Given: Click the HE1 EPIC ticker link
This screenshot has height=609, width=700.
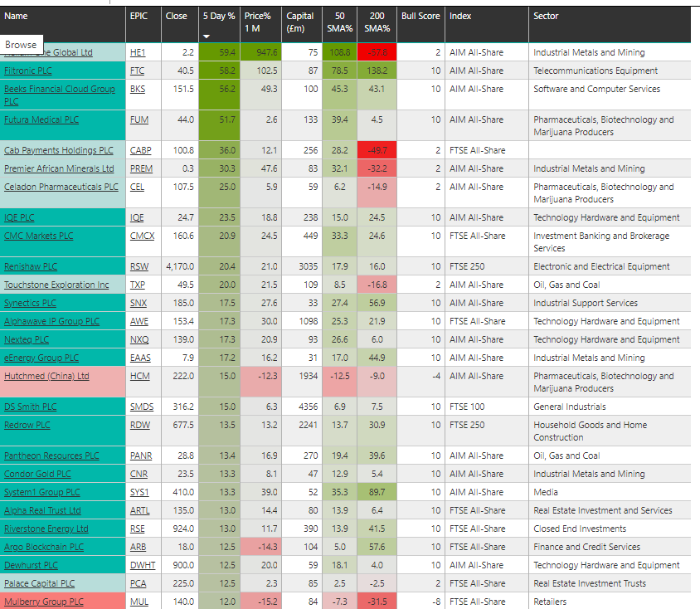Looking at the screenshot, I should [x=138, y=52].
